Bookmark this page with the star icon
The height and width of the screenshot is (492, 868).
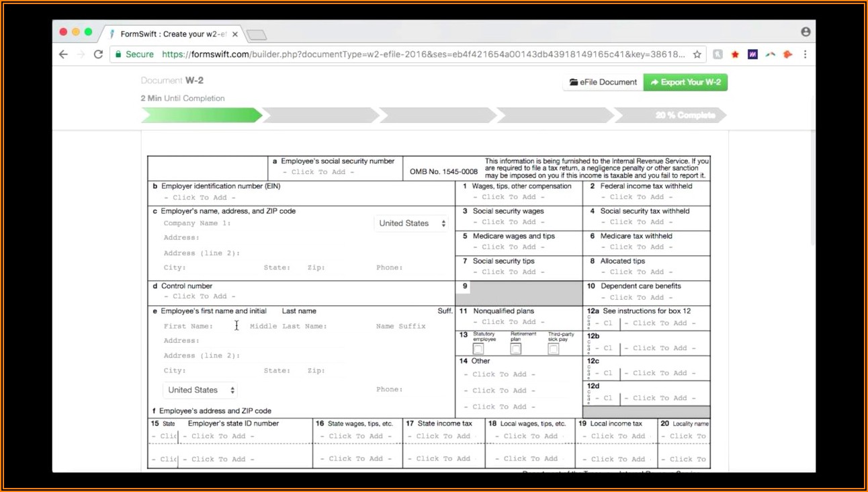(x=697, y=54)
